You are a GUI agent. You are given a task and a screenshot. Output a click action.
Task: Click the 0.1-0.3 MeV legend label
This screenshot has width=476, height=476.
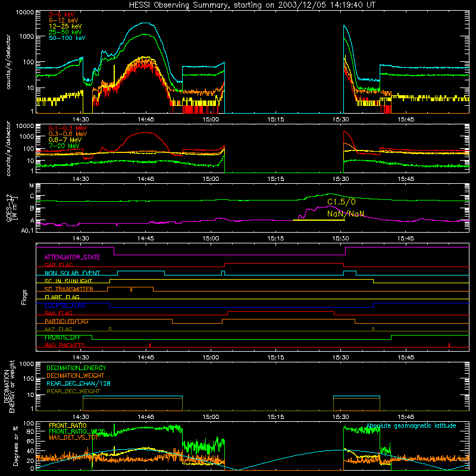[68, 128]
